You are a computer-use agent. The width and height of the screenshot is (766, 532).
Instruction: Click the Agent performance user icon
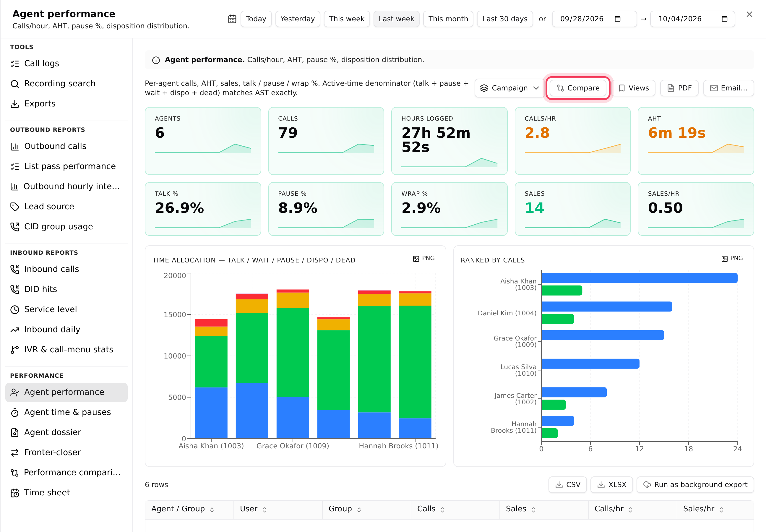coord(15,392)
